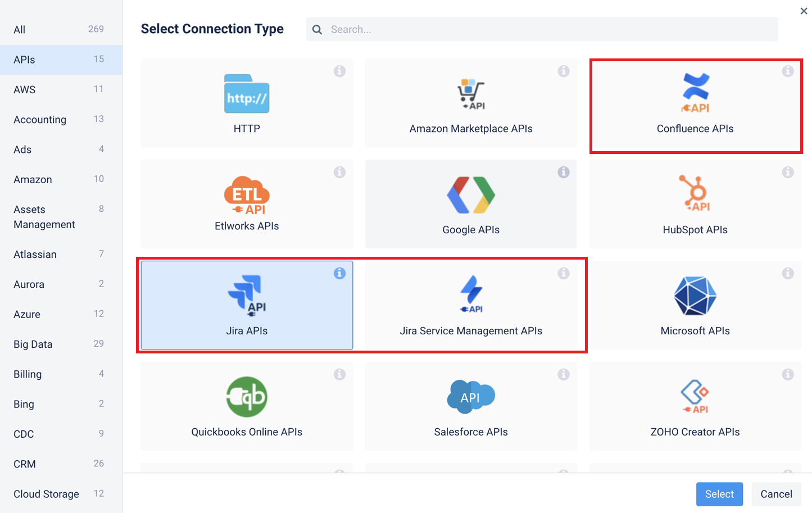The height and width of the screenshot is (513, 812).
Task: Select the Quickbooks Online APIs logo
Action: pos(247,397)
